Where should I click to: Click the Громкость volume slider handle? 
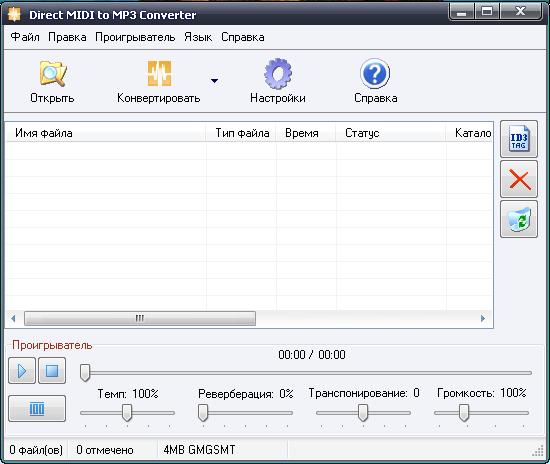point(464,413)
